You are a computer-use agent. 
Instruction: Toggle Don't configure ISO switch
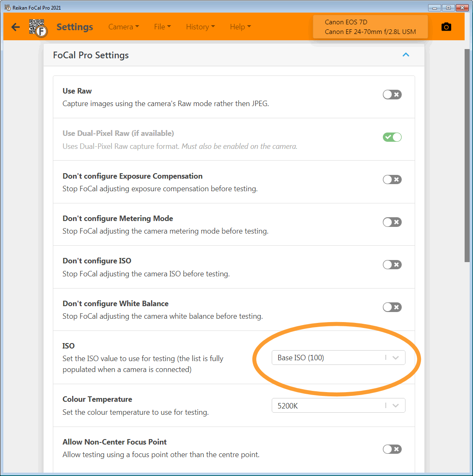392,265
